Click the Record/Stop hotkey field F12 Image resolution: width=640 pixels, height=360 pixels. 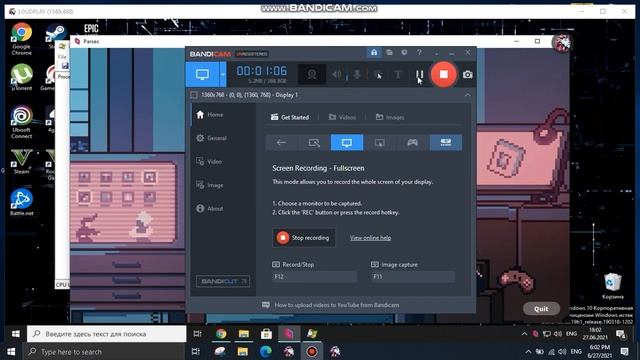(x=314, y=277)
